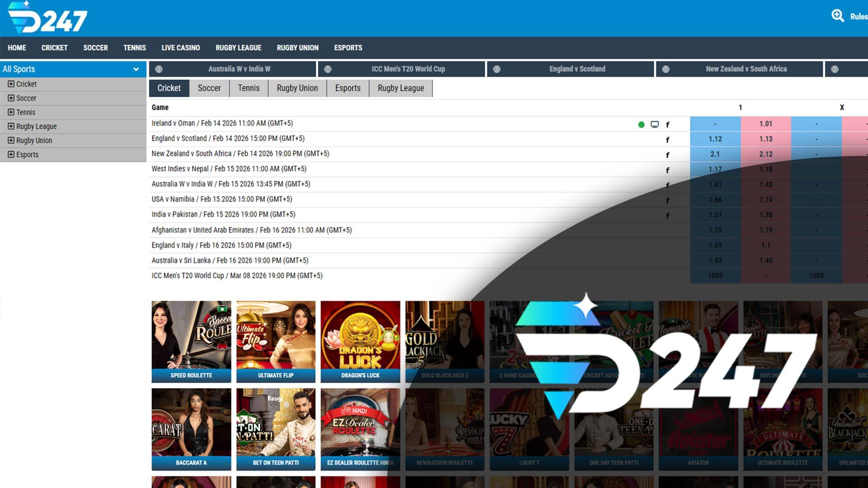868x488 pixels.
Task: Click cricket ball icon beside Australia W v India W
Action: (x=159, y=69)
